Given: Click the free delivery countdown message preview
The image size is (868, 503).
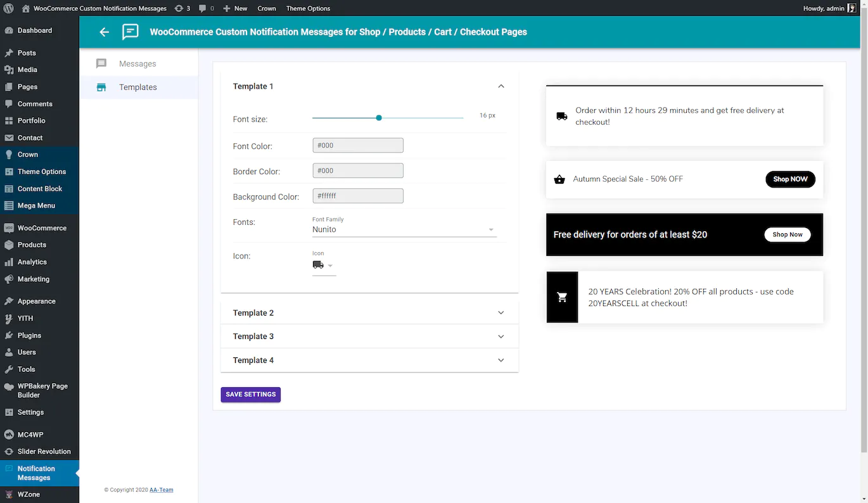Looking at the screenshot, I should coord(684,116).
